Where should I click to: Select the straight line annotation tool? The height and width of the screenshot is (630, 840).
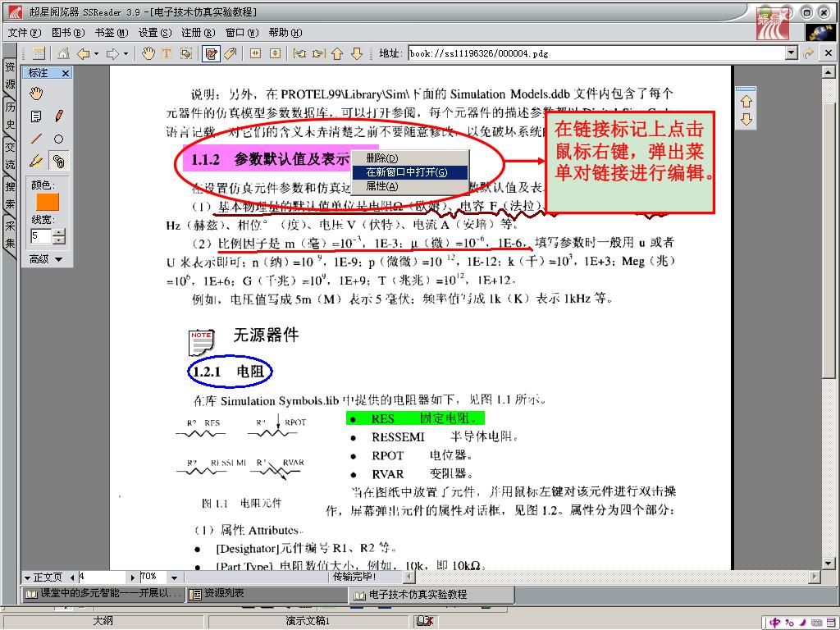click(x=36, y=139)
